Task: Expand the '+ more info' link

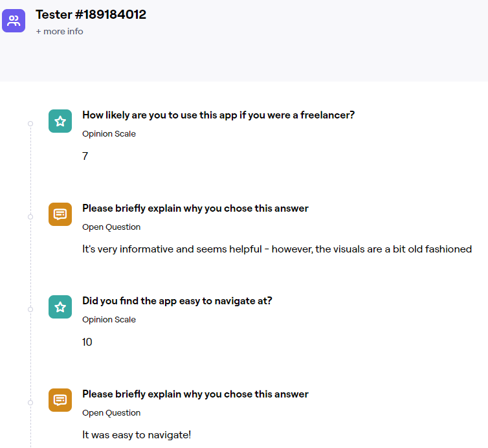Action: point(60,32)
